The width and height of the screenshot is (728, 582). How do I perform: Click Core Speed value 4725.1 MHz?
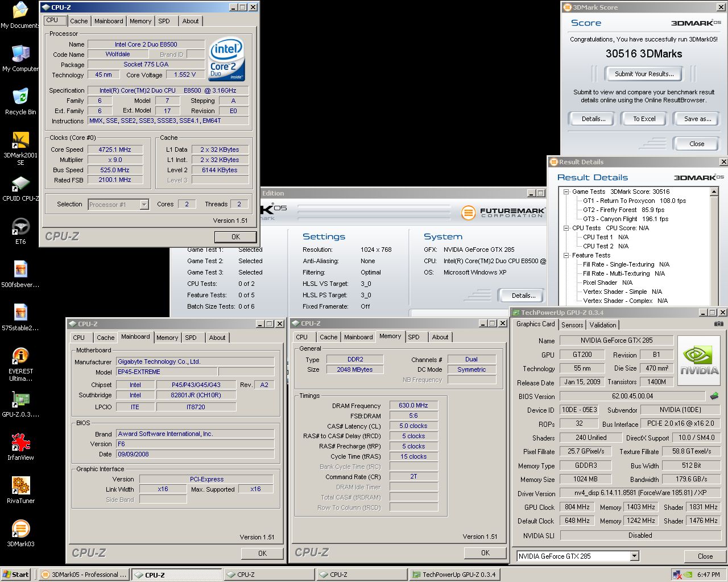click(115, 149)
